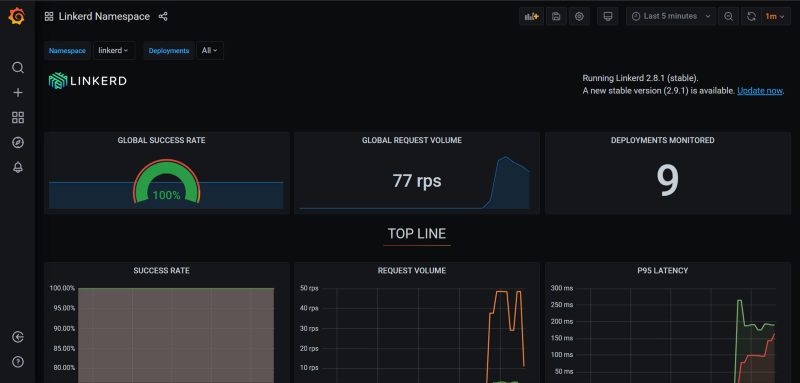The width and height of the screenshot is (800, 383).
Task: Cycle view mode with the monitor icon
Action: pos(608,16)
